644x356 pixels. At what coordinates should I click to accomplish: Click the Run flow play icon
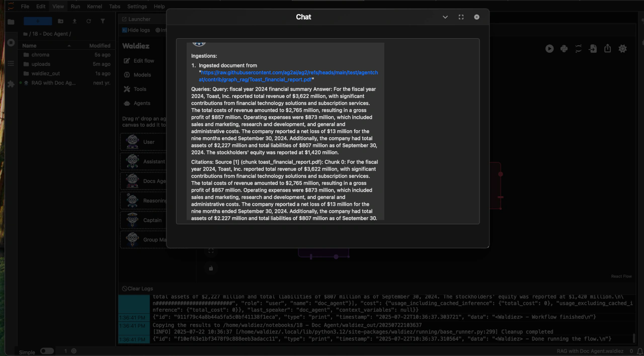pos(549,49)
